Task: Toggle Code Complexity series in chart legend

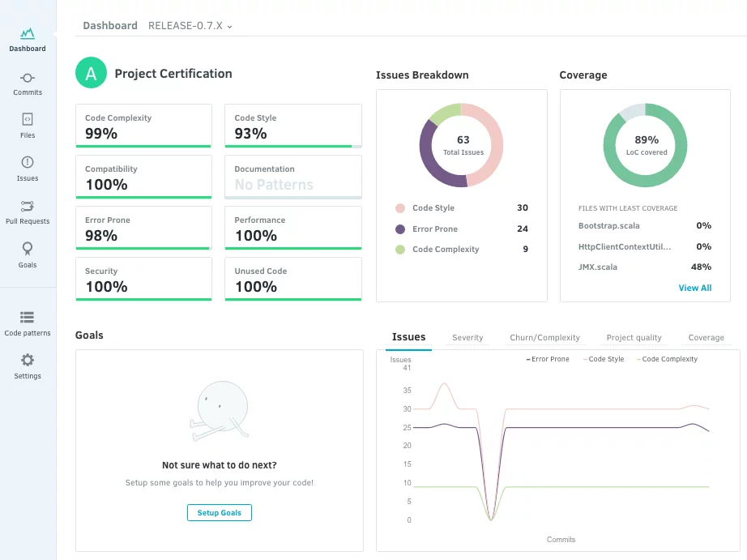Action: tap(667, 359)
